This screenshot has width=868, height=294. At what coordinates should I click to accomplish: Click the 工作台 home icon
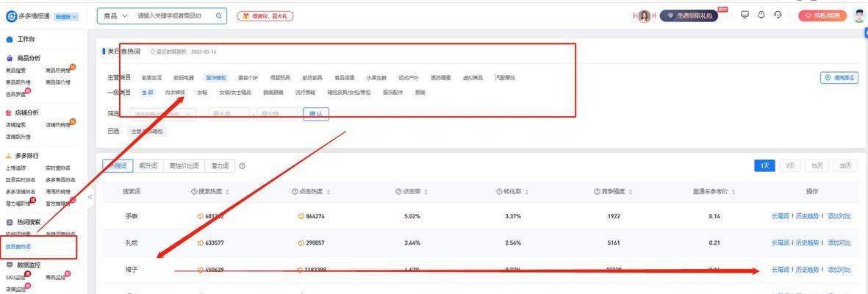click(x=10, y=40)
